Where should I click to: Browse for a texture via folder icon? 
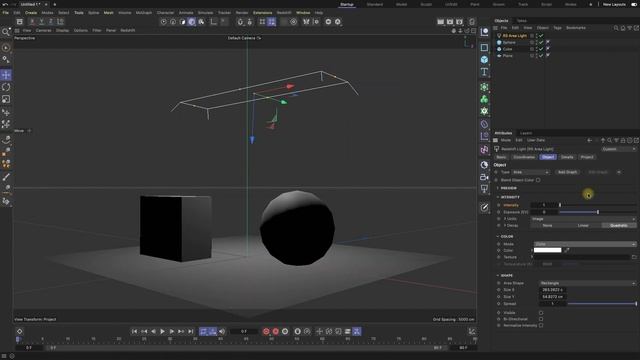634,257
